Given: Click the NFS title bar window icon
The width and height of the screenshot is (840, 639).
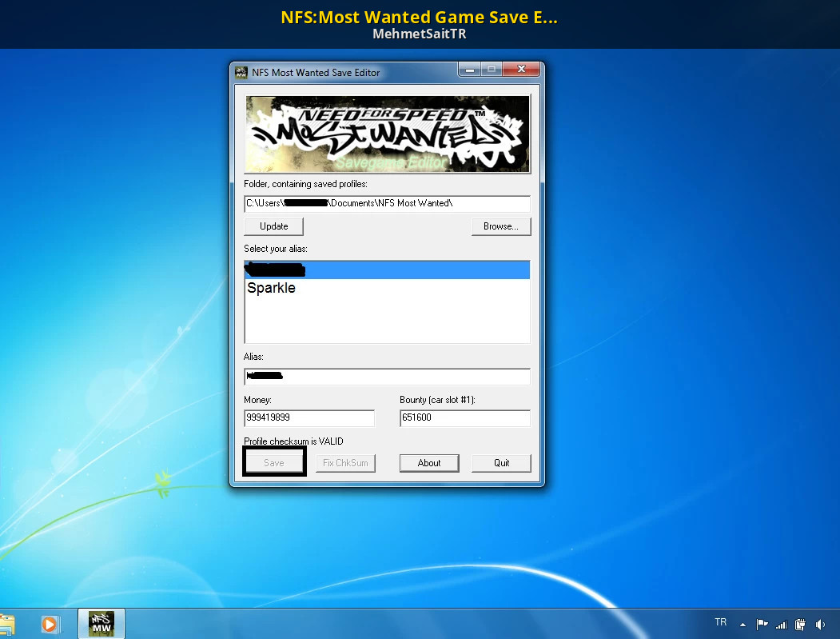Looking at the screenshot, I should click(x=241, y=73).
